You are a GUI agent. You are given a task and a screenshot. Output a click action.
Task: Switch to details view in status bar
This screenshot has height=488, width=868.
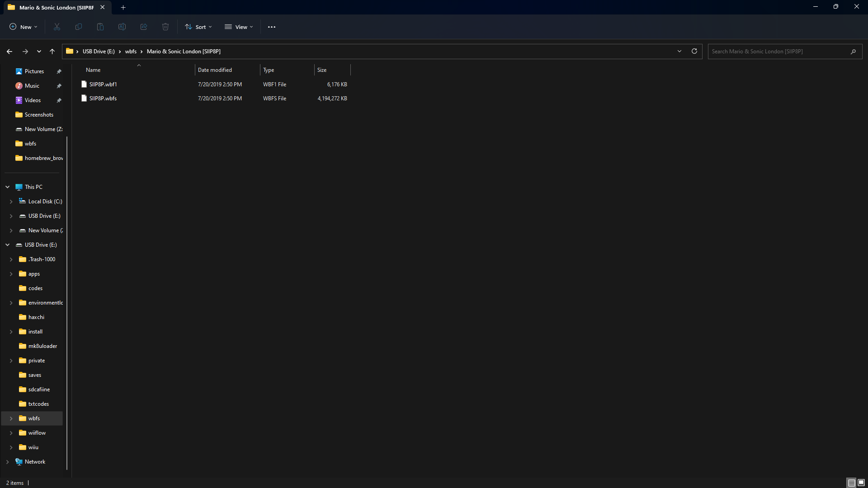(851, 483)
